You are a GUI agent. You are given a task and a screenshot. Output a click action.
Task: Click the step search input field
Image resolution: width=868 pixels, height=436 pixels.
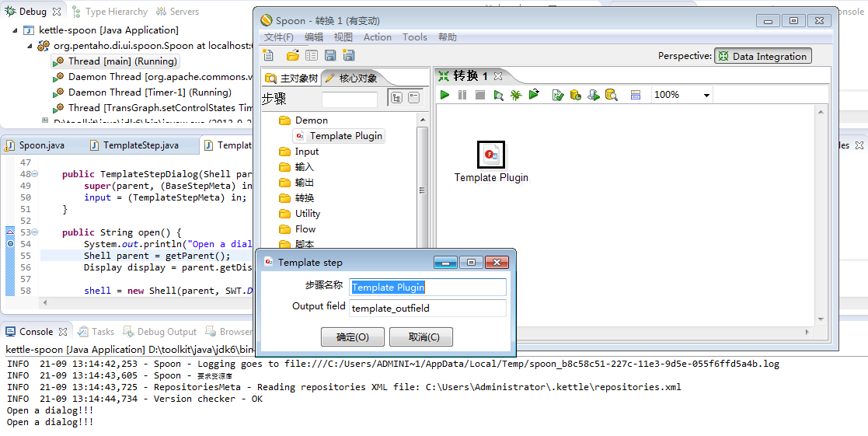click(350, 99)
